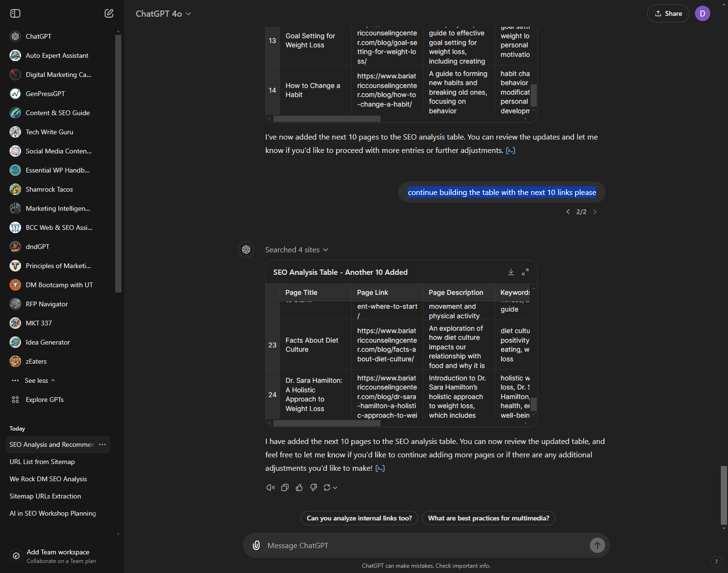Open the ChatGPT 4o model selector

tap(163, 14)
